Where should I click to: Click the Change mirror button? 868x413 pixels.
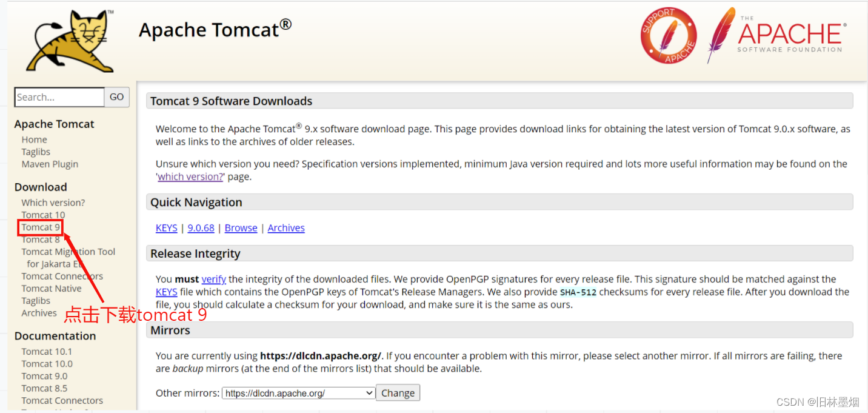coord(398,393)
